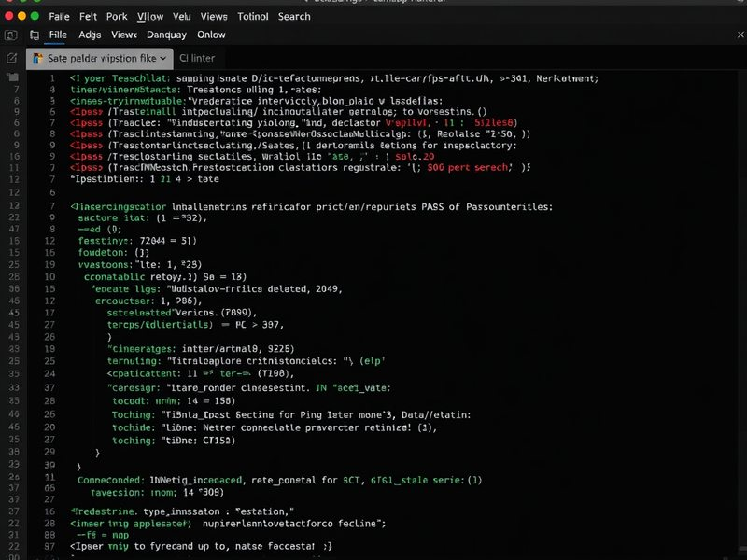Image resolution: width=747 pixels, height=560 pixels.
Task: Open the Adgs tab
Action: tap(90, 35)
